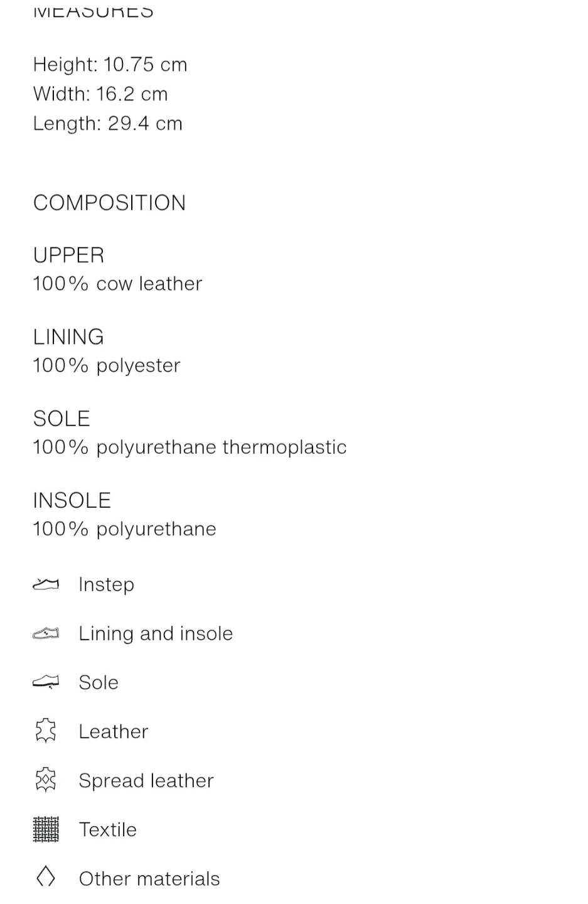
Task: Click the 100% polyester text
Action: [107, 365]
